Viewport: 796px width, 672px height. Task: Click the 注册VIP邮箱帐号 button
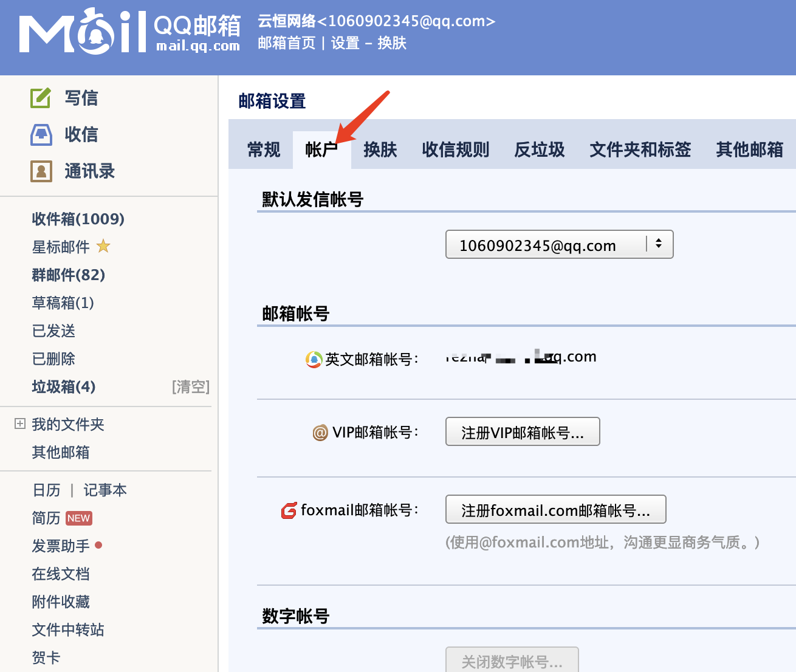click(523, 432)
